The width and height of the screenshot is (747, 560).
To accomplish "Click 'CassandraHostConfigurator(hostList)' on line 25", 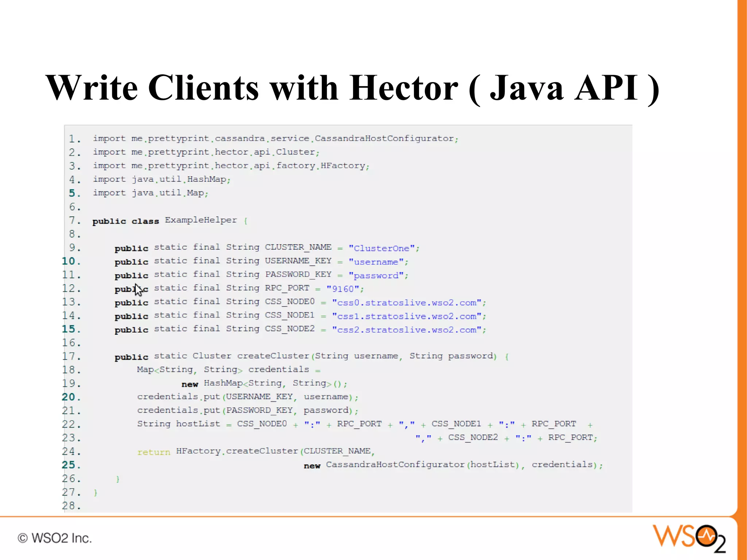I will coord(422,464).
